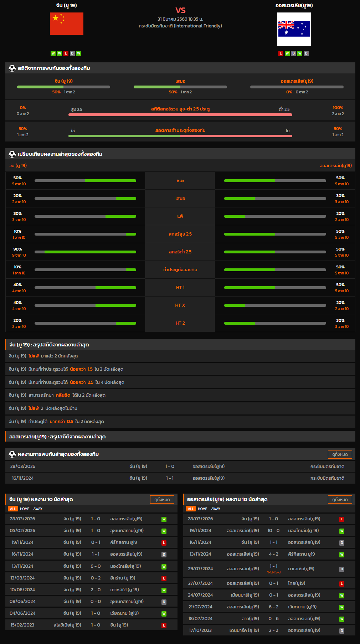The height and width of the screenshot is (644, 360).
Task: Click the over-under 2.5 goals statistic bar
Action: click(x=180, y=115)
